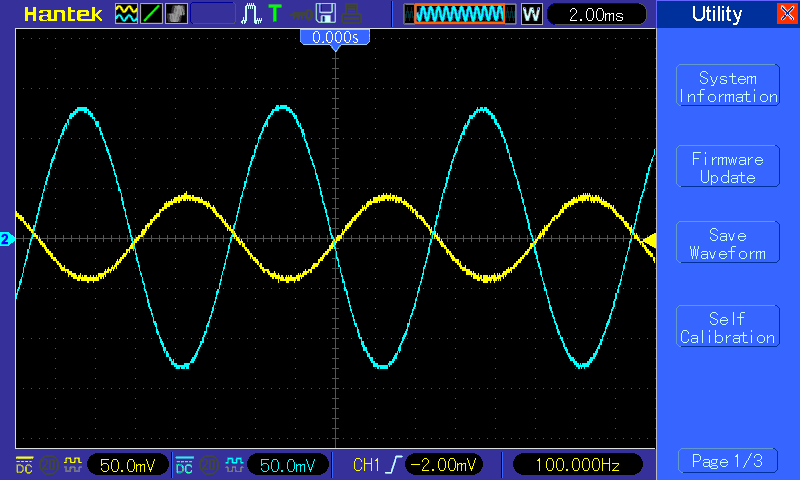Go to next page via Page 1/3
Viewport: 800px width, 480px height.
pos(728,461)
